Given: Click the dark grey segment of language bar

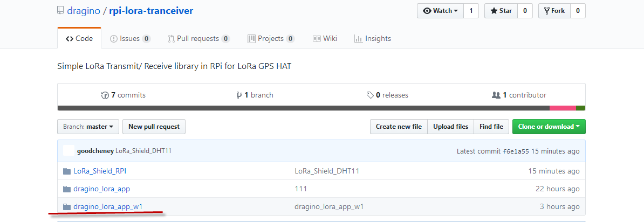Looking at the screenshot, I should tap(304, 108).
